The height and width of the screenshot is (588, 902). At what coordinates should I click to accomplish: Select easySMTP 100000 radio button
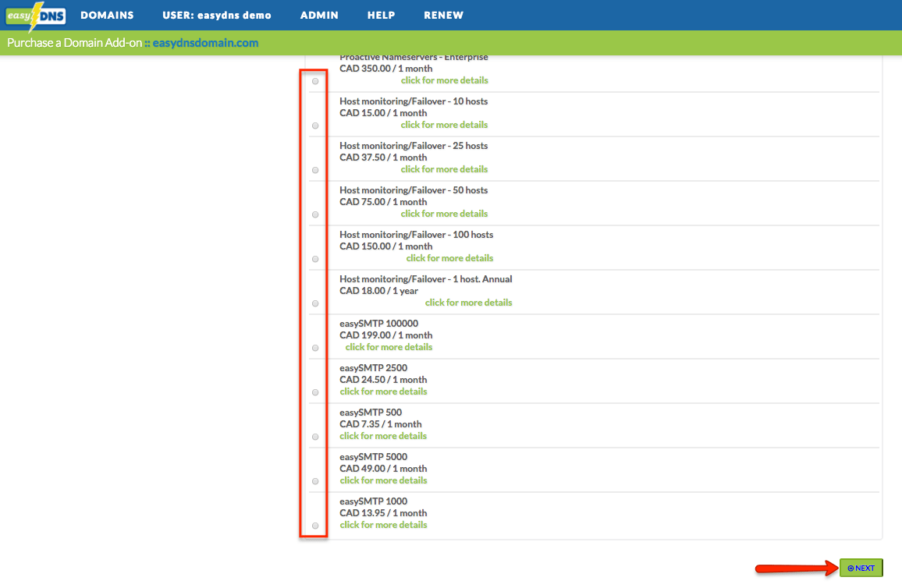pos(315,348)
